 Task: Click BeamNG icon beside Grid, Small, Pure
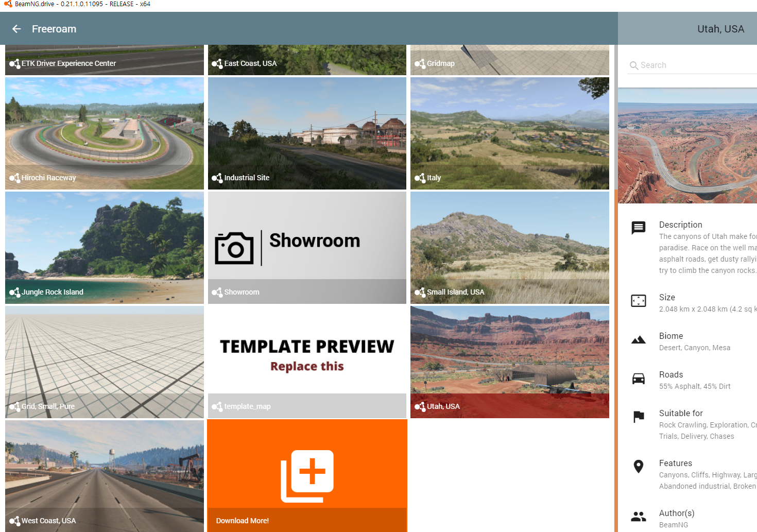point(14,407)
